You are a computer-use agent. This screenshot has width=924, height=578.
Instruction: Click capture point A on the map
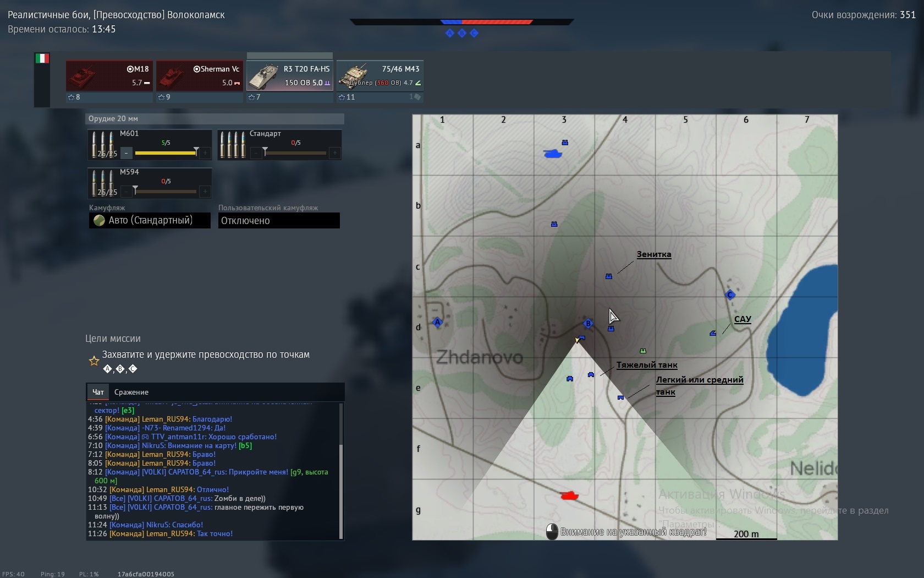[x=438, y=323]
